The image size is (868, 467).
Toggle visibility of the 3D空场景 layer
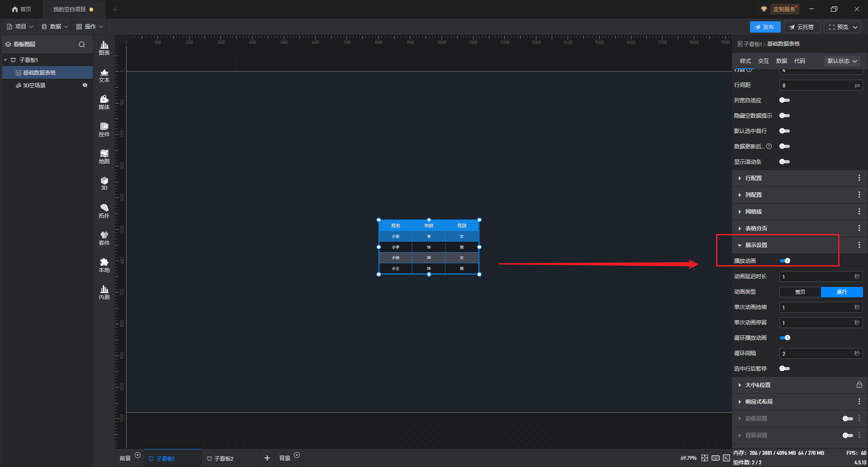pyautogui.click(x=85, y=85)
